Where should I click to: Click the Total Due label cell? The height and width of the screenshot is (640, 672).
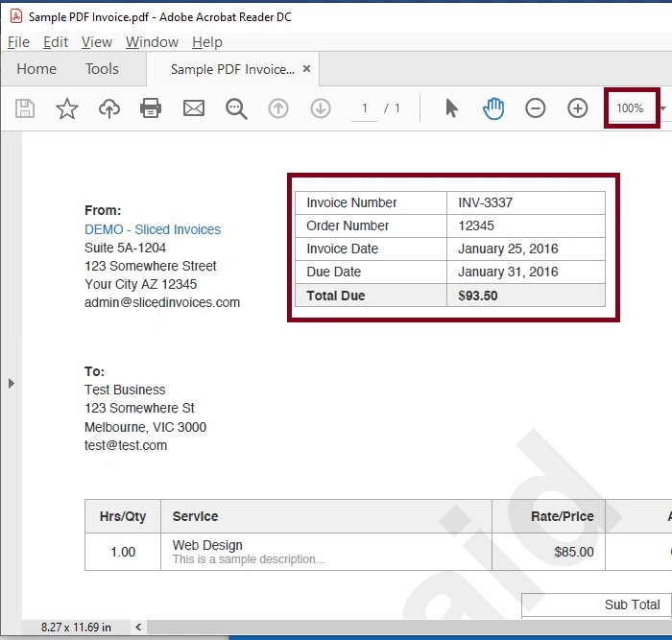click(x=372, y=296)
